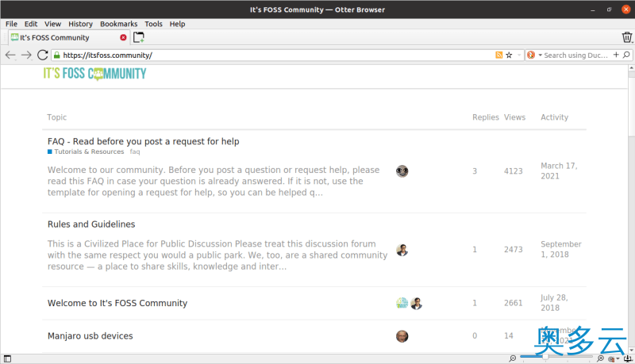Click the 2661 views count
The image size is (635, 364).
click(x=513, y=303)
